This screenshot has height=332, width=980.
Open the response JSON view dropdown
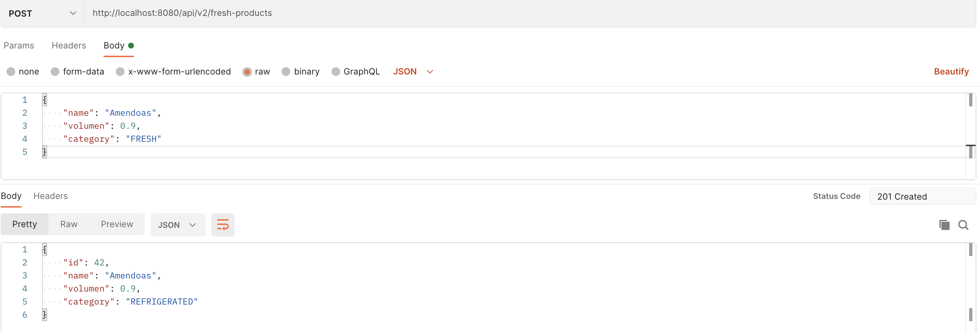[178, 225]
